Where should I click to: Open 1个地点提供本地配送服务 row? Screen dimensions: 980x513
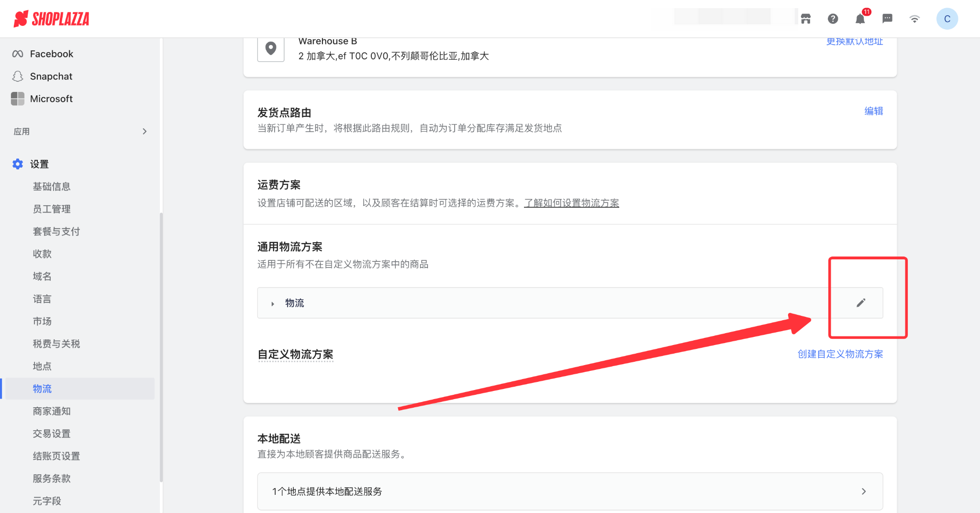pos(569,491)
